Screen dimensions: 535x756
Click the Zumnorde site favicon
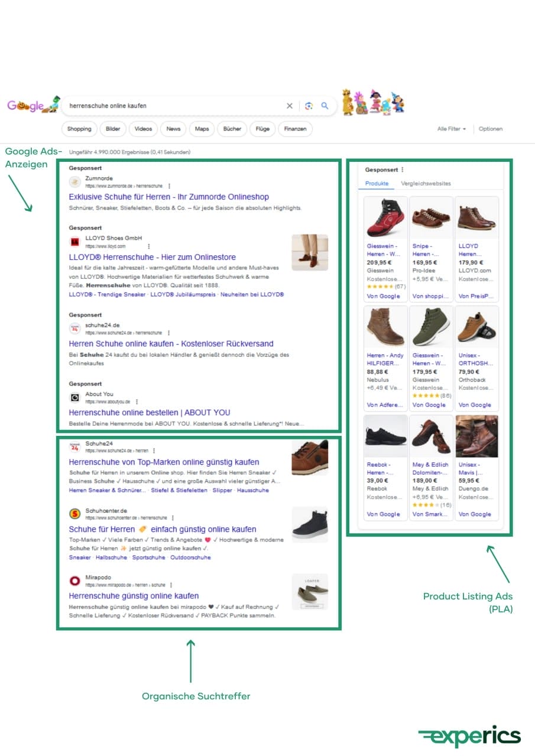click(x=74, y=182)
